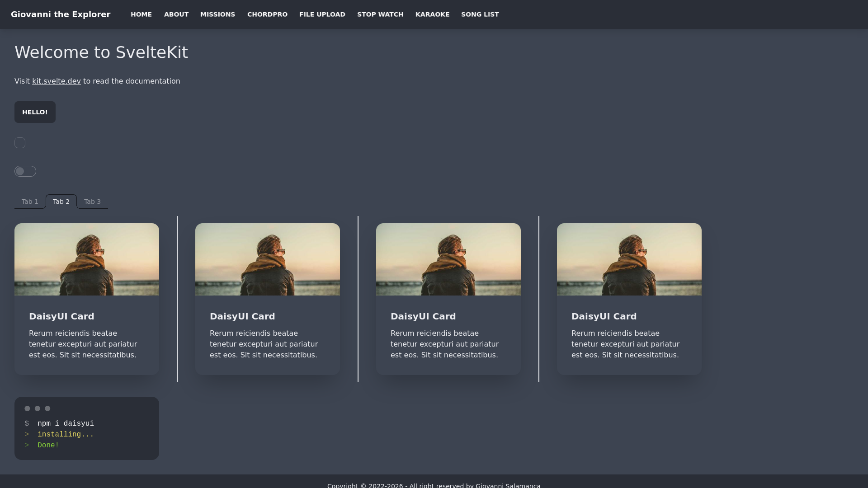Click the second DaisyUI card image
The height and width of the screenshot is (488, 868).
coord(268,259)
